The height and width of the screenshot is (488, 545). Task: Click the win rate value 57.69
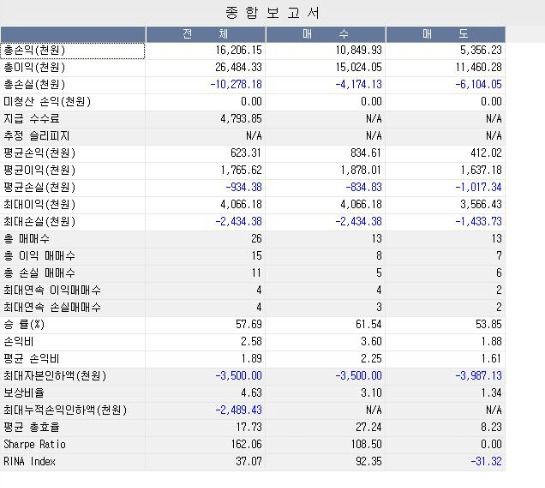coord(249,324)
